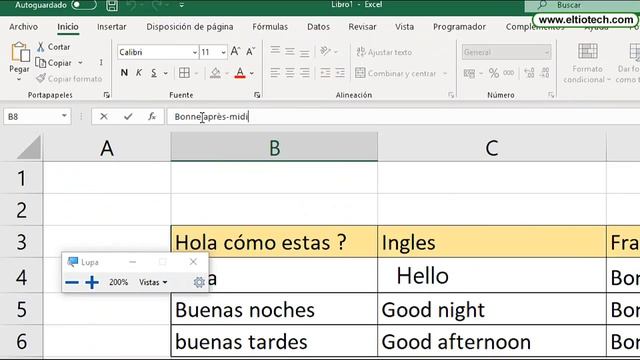Align text to middle icon

point(290,51)
